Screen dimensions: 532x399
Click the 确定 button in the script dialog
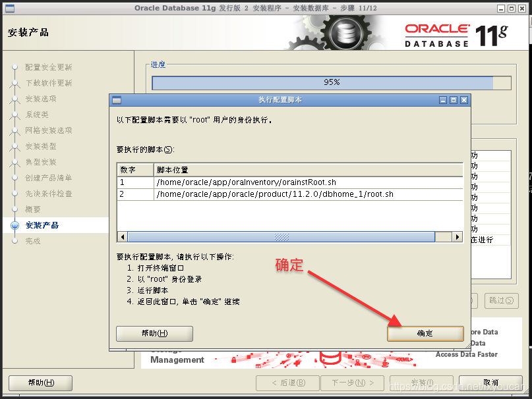[425, 334]
